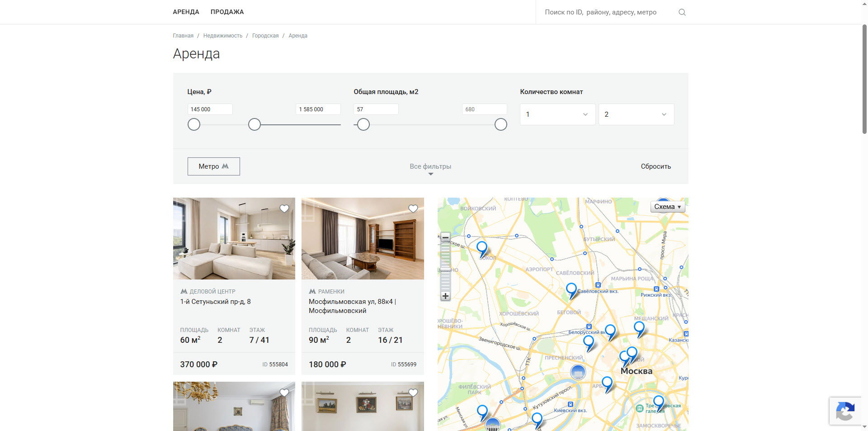The width and height of the screenshot is (868, 431).
Task: Click the round building marker in Пресненский
Action: pyautogui.click(x=578, y=372)
